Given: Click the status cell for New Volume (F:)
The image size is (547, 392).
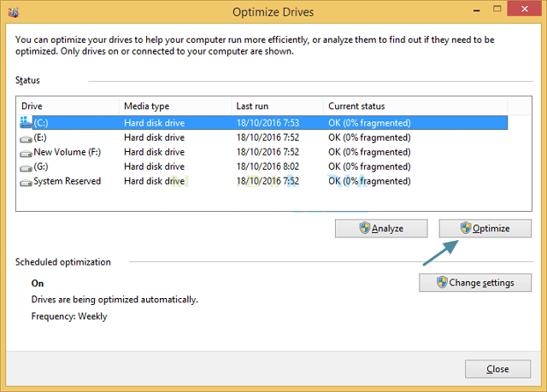Looking at the screenshot, I should (x=369, y=152).
